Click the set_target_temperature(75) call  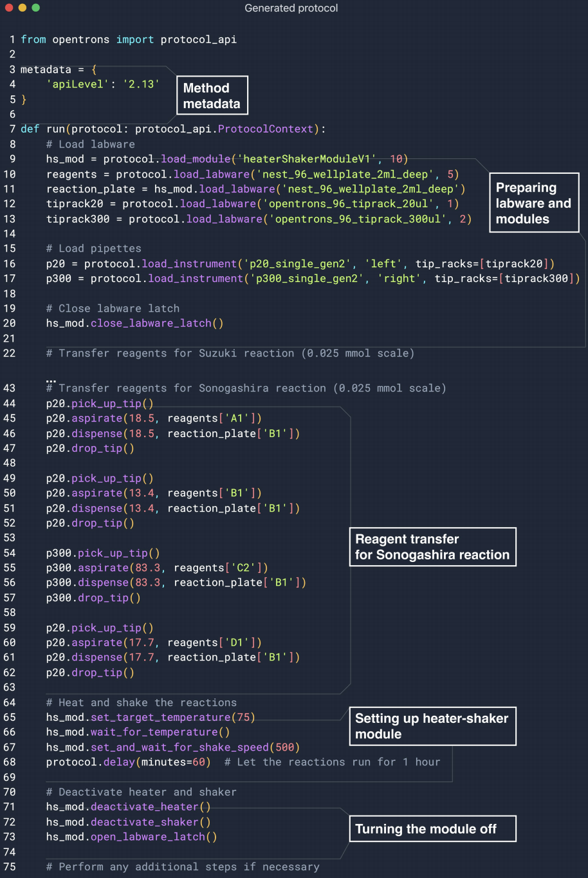click(x=172, y=717)
